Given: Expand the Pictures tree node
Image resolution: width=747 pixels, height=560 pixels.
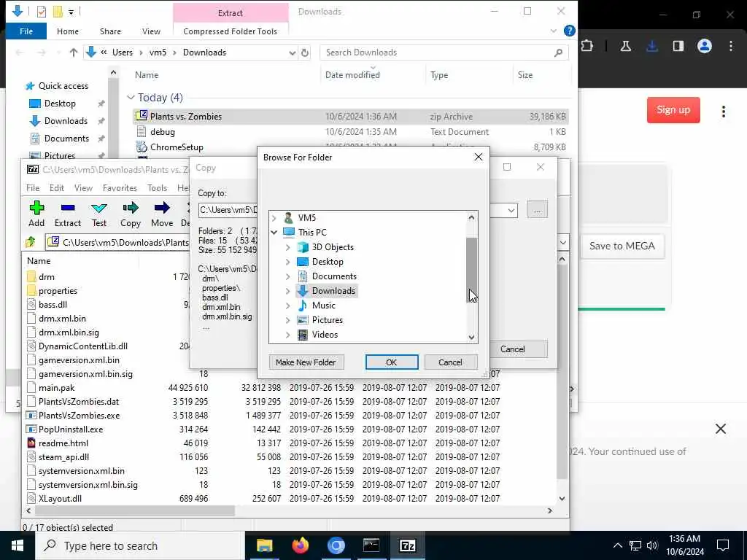Looking at the screenshot, I should tap(287, 320).
